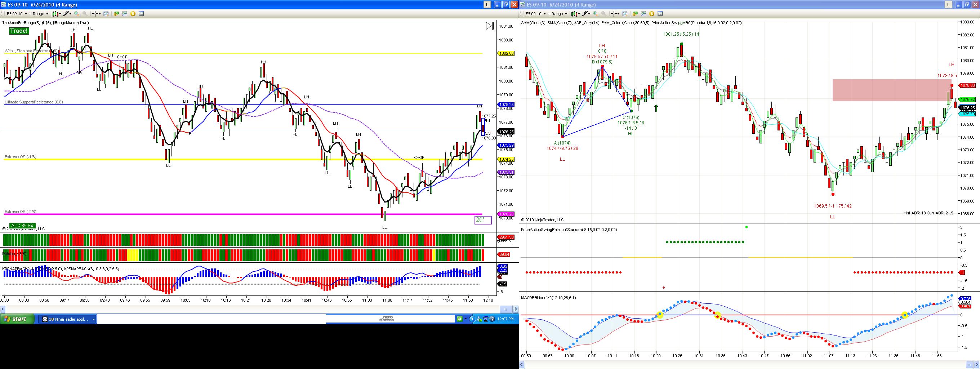Toggle Chart Trader gold dollar icon in Trade! chart

coord(133,14)
